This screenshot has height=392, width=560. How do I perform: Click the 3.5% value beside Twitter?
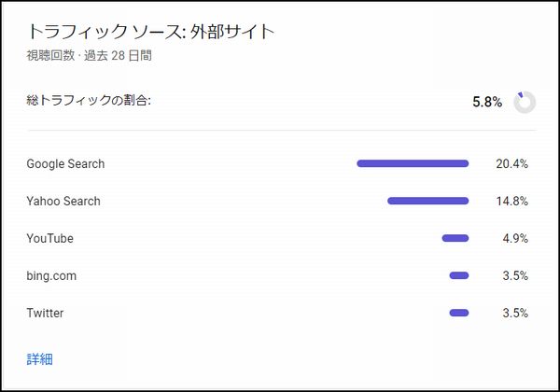tap(515, 313)
